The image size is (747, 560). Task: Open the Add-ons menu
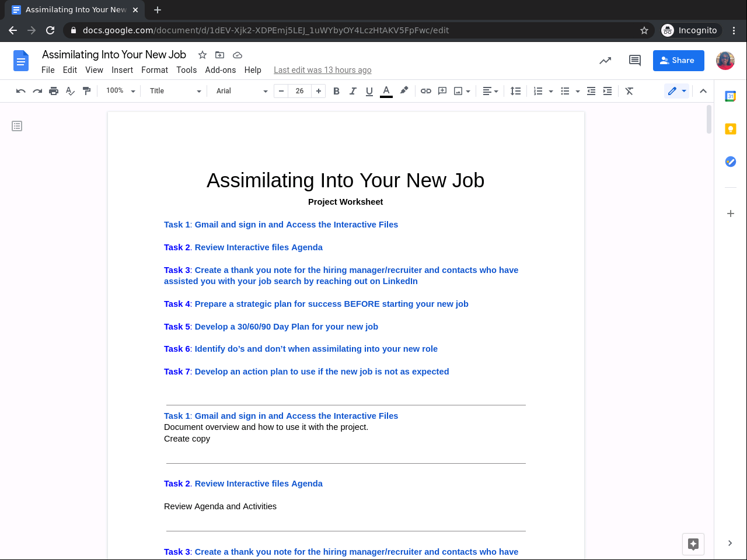tap(221, 70)
